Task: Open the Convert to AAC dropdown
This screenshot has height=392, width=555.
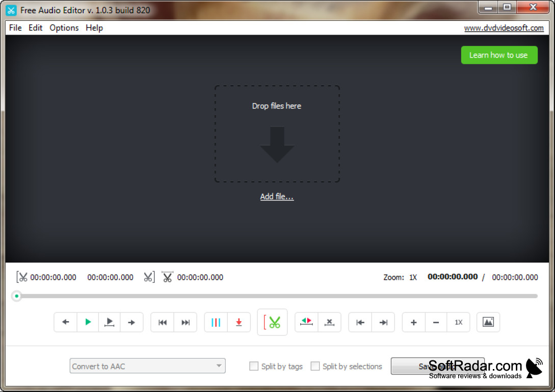Action: point(148,366)
